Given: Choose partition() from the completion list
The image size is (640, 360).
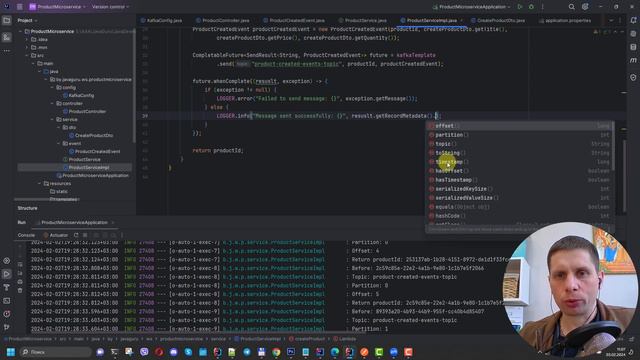Looking at the screenshot, I should click(519, 135).
